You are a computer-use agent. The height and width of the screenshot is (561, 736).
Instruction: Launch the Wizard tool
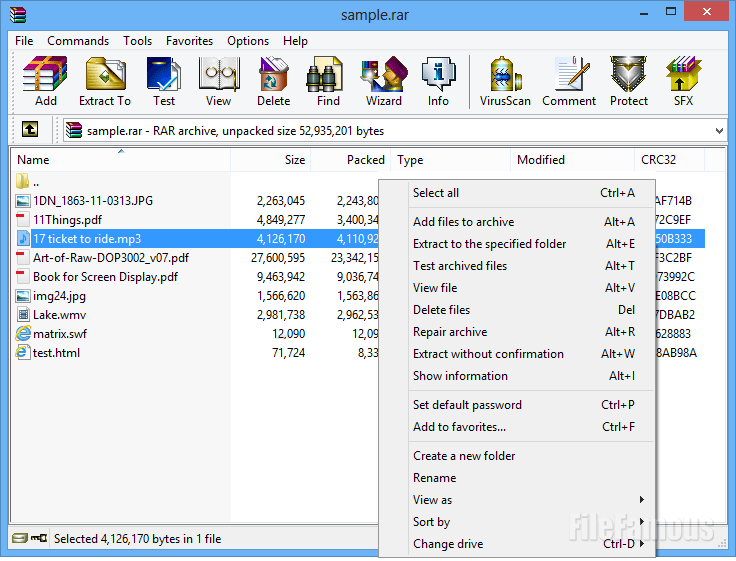[384, 74]
